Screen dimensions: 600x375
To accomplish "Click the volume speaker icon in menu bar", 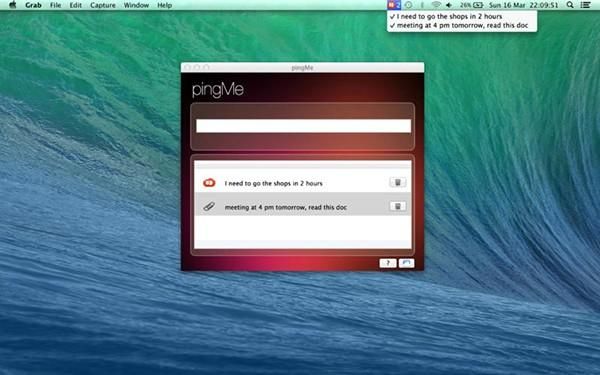I will click(x=449, y=5).
